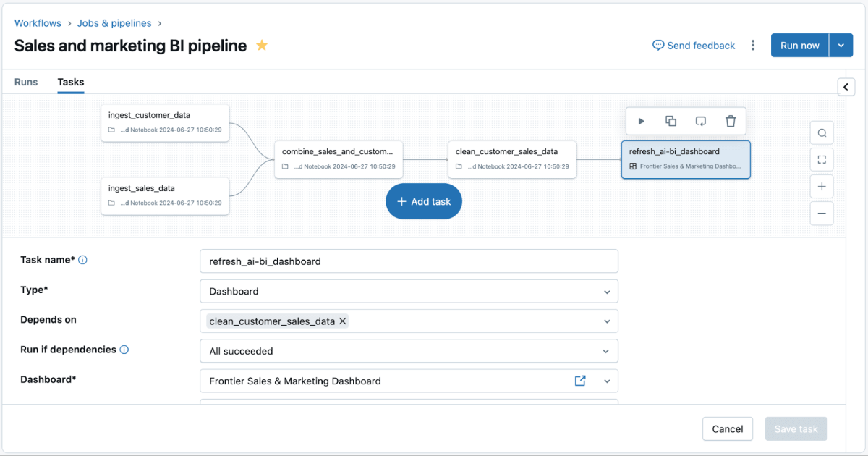Screen dimensions: 868x456
Task: Click the Send feedback link
Action: point(693,45)
